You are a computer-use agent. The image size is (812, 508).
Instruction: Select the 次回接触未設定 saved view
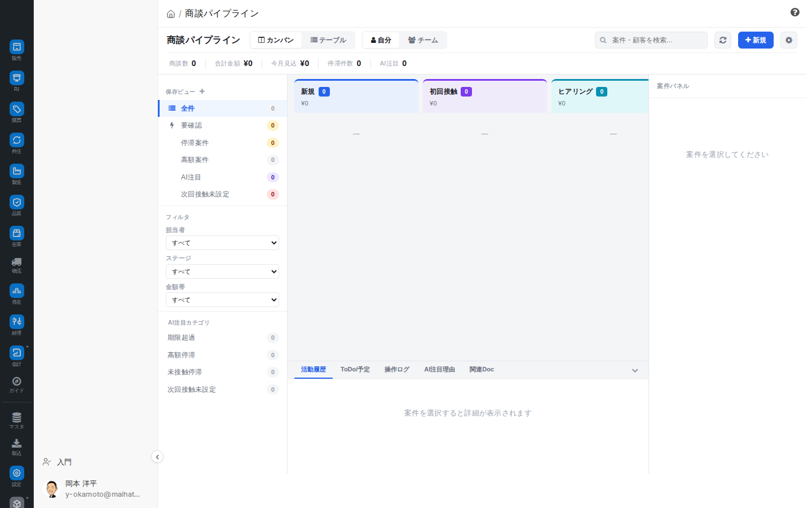point(223,194)
